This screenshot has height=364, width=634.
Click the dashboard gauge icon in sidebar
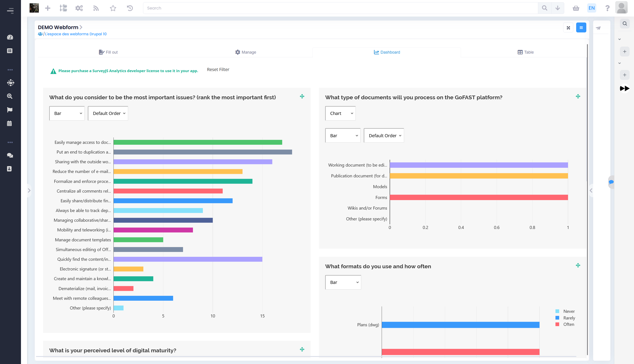(x=10, y=37)
